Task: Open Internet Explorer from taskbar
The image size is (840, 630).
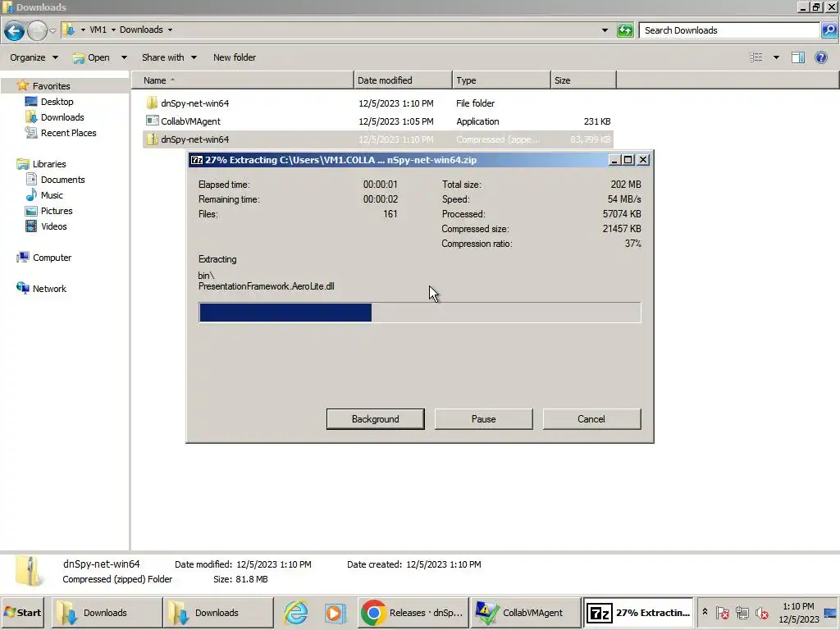Action: point(295,612)
